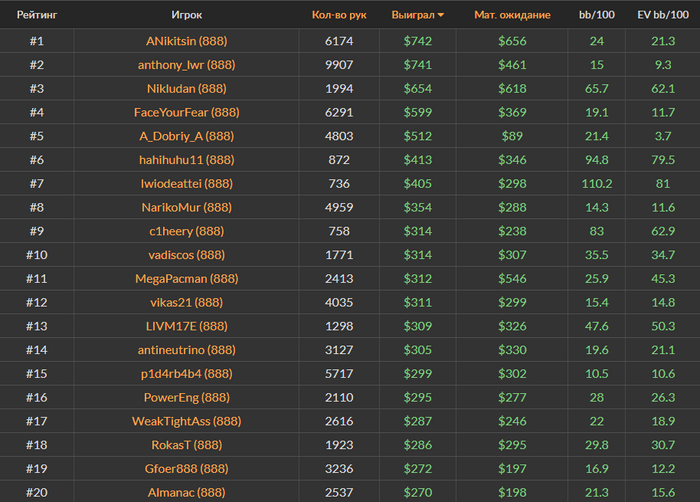The height and width of the screenshot is (502, 700).
Task: Open player anthony_lwr (888) profile
Action: tap(187, 64)
